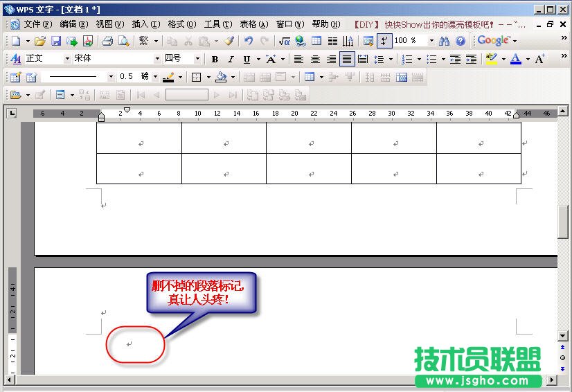Toggle Bold formatting

pos(215,59)
